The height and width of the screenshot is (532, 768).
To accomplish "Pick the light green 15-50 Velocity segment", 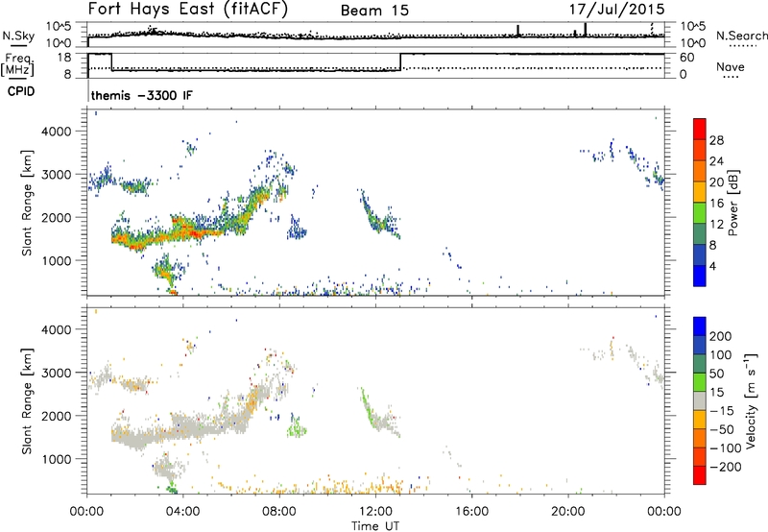I will pyautogui.click(x=700, y=382).
